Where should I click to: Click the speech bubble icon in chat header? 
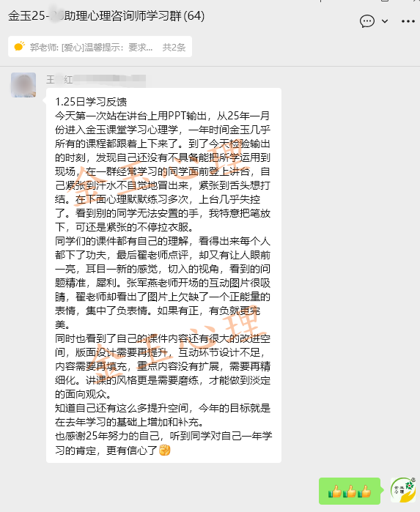(x=366, y=21)
